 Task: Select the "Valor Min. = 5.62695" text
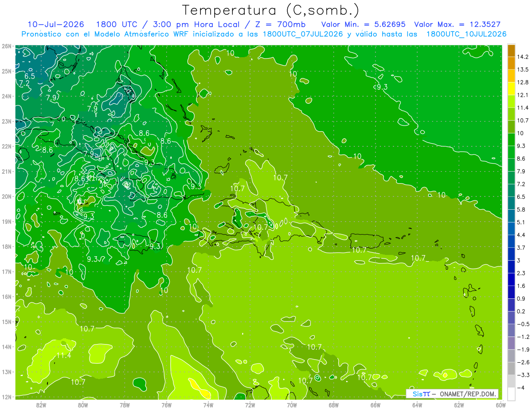[364, 24]
